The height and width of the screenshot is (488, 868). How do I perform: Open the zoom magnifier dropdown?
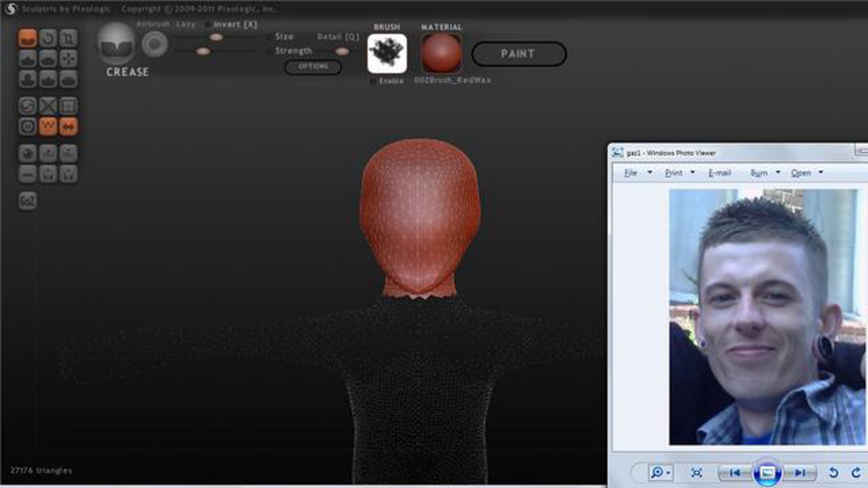pyautogui.click(x=660, y=472)
